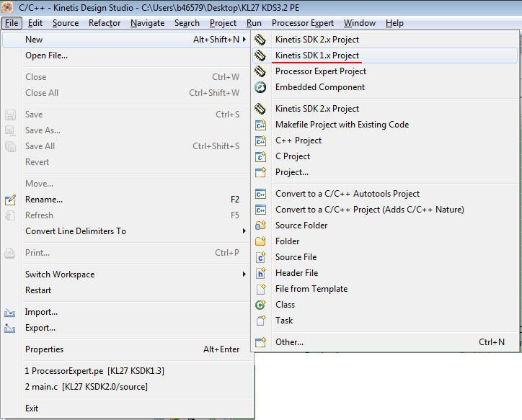Reopen recent file ProcessorExpert.pe
522x420 pixels.
pos(126,371)
